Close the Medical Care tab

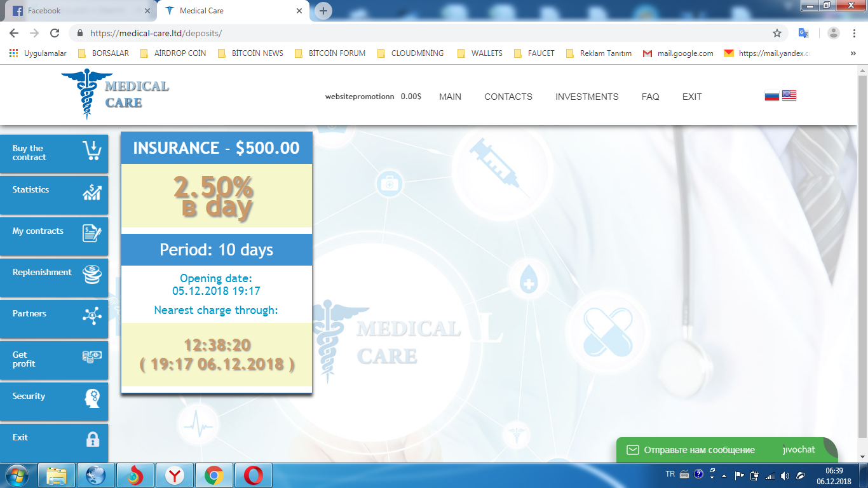[299, 11]
